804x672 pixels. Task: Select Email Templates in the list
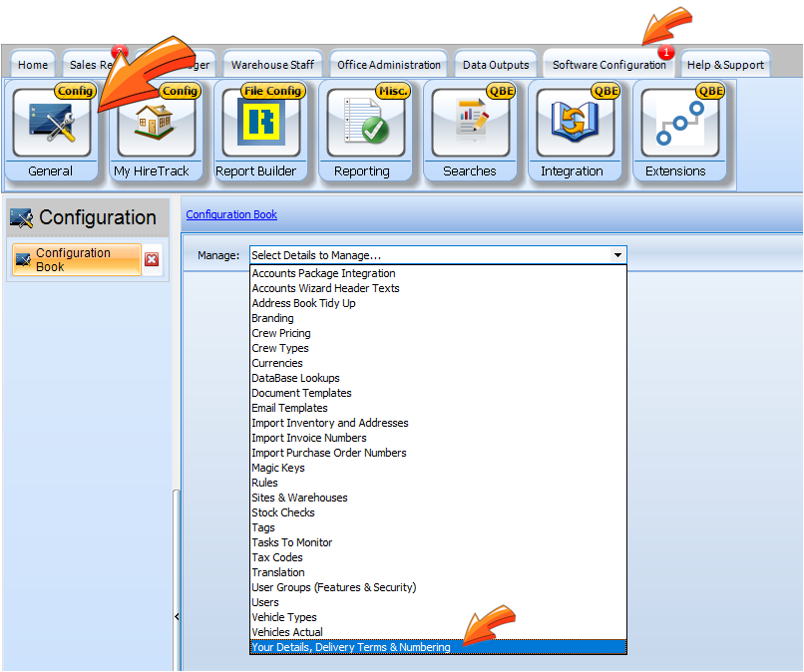coord(289,408)
